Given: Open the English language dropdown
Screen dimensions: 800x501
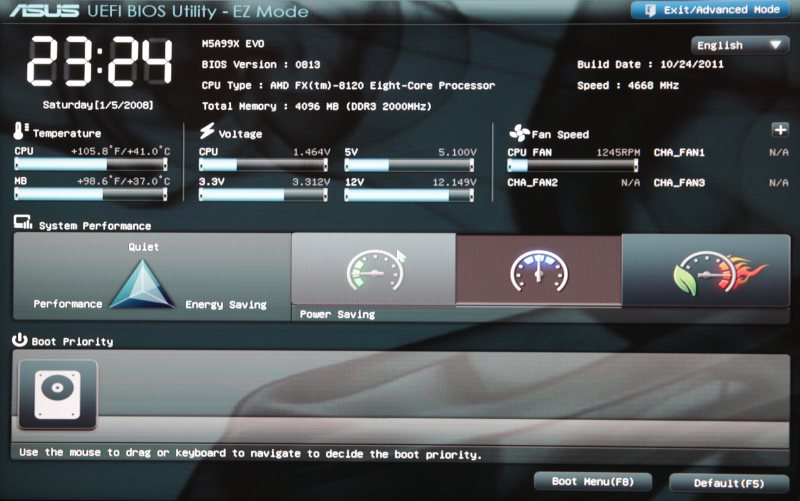Looking at the screenshot, I should pos(740,45).
